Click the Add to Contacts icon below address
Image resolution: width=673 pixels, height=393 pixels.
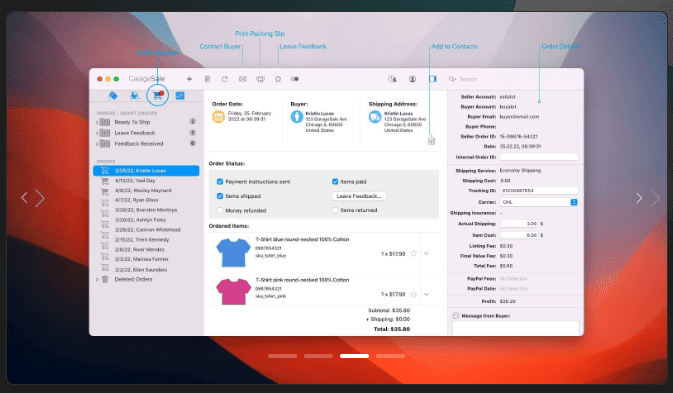[431, 141]
